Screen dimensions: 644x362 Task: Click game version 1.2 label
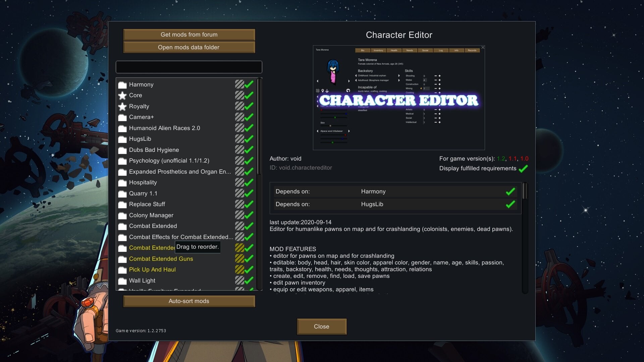501,159
